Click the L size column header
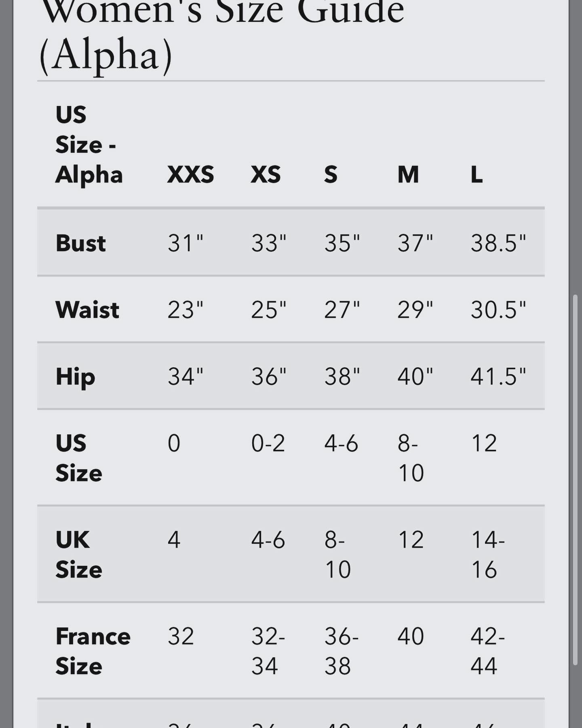Image resolution: width=582 pixels, height=728 pixels. point(477,175)
